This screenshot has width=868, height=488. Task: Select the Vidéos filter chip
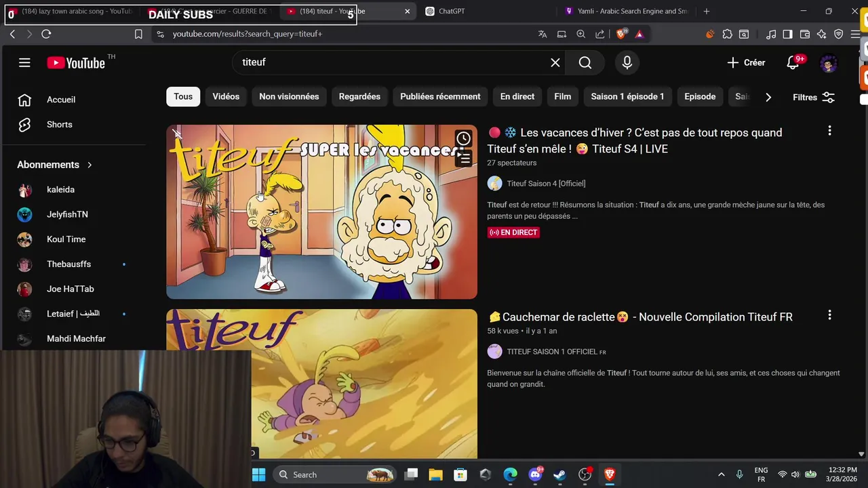click(x=226, y=96)
